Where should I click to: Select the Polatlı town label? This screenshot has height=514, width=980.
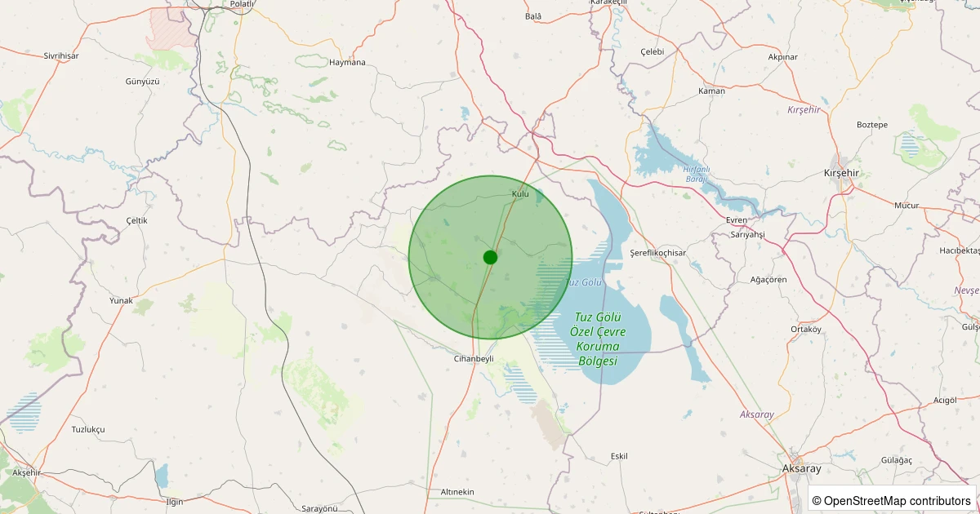pyautogui.click(x=243, y=4)
